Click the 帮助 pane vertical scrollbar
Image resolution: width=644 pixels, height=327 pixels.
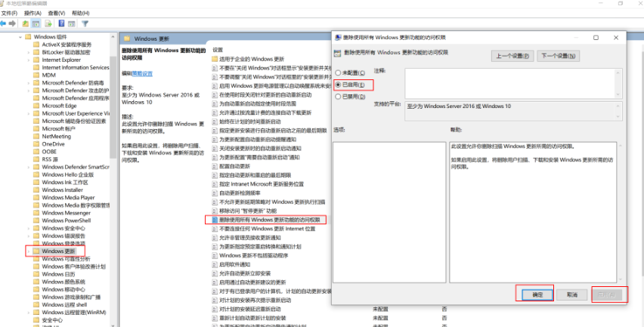tap(619, 212)
